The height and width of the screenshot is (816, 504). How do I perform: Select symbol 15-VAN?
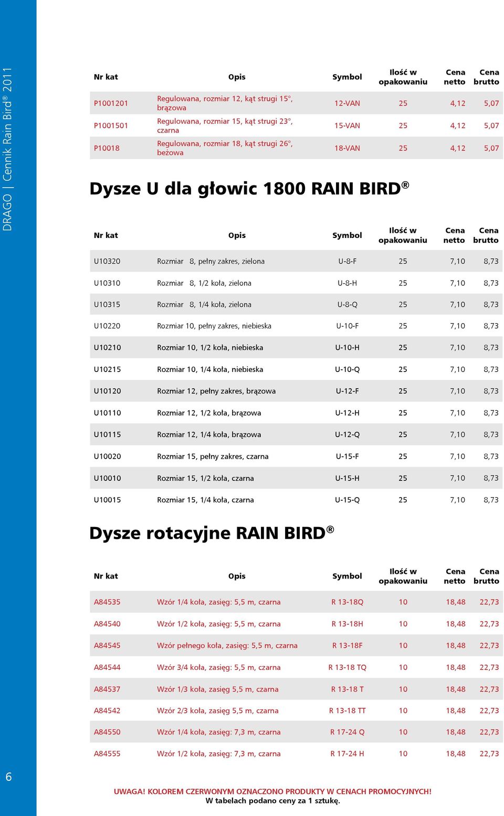[x=347, y=126]
